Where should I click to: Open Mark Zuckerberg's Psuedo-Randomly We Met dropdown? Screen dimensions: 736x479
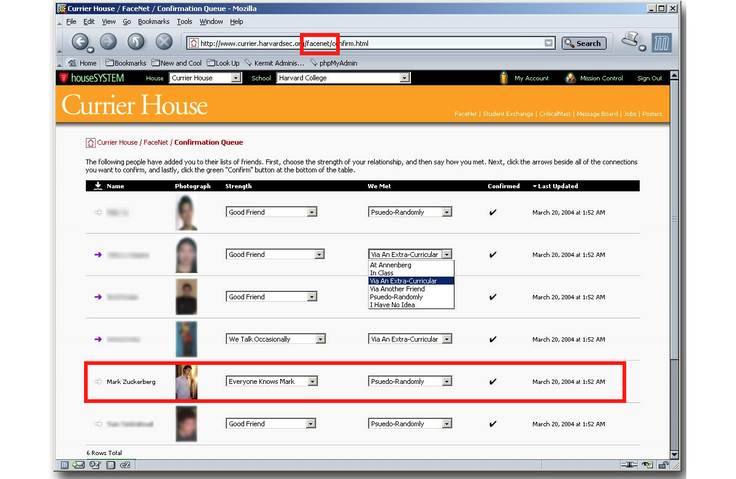coord(410,381)
